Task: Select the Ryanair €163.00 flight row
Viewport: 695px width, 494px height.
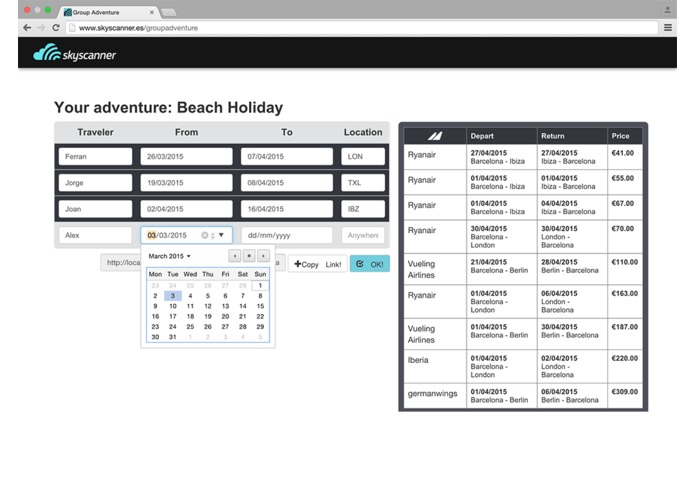Action: [523, 301]
